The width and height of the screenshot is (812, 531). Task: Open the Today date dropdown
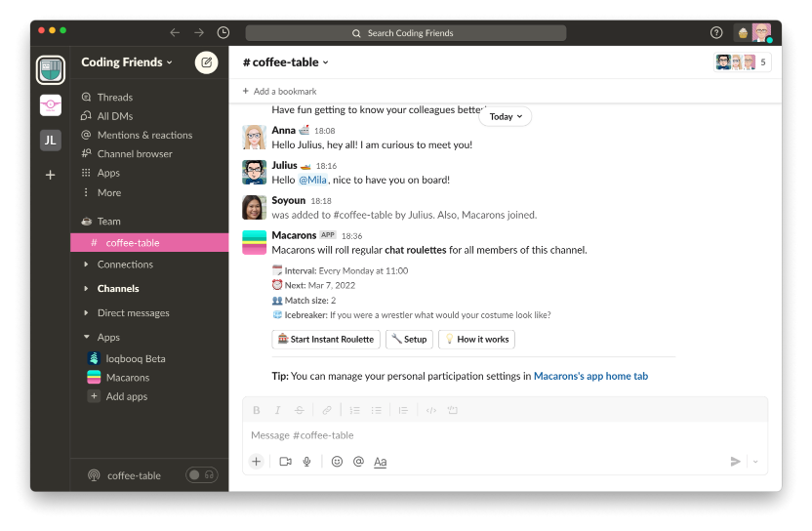click(x=506, y=116)
